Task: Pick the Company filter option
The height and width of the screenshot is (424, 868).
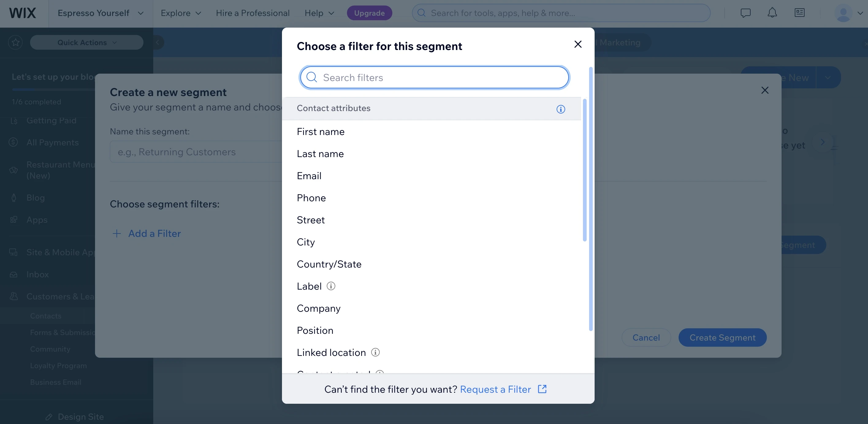Action: 318,308
